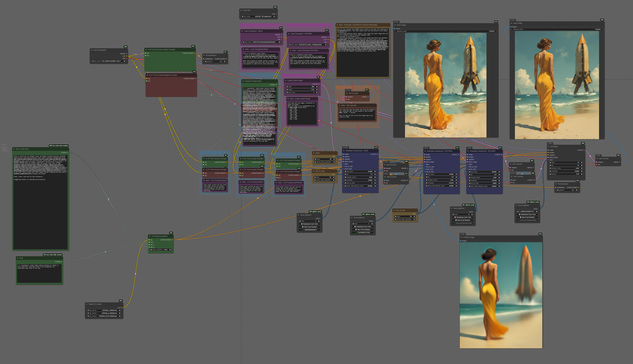Open clip_name1 dropdown on TripleCLIPLoader

coord(104,310)
